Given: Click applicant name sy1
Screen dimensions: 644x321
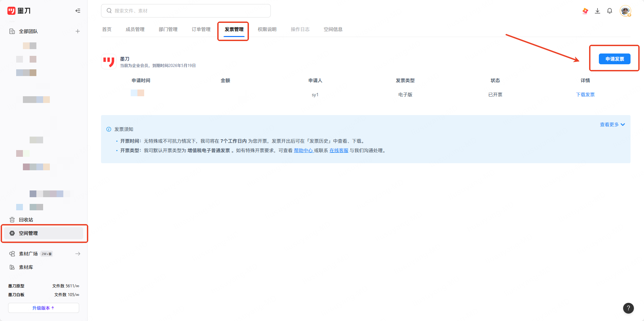Looking at the screenshot, I should (315, 95).
